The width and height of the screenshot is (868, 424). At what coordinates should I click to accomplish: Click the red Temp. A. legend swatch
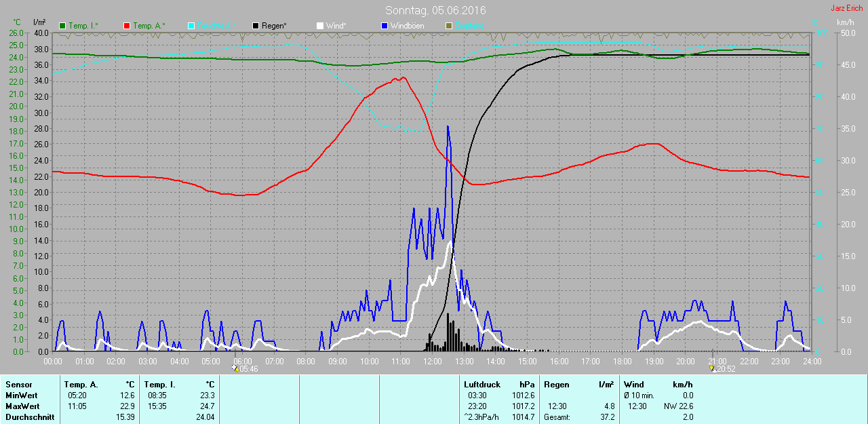click(x=126, y=26)
